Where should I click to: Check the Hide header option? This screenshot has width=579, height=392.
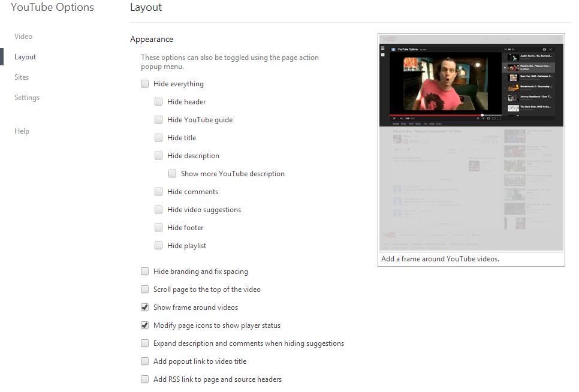point(158,101)
